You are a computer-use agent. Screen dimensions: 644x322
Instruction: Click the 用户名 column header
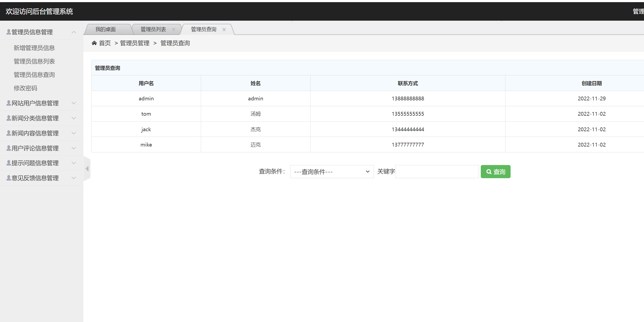146,83
